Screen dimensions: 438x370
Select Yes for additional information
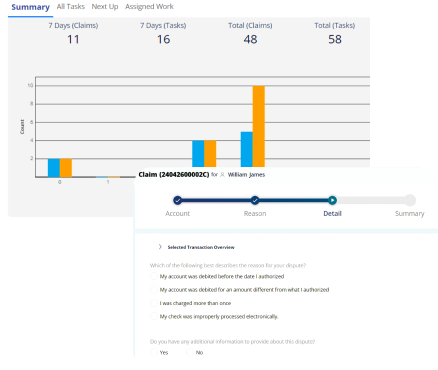click(154, 352)
